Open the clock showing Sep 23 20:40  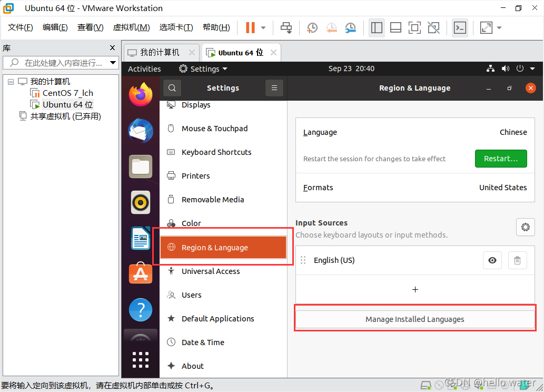point(351,68)
